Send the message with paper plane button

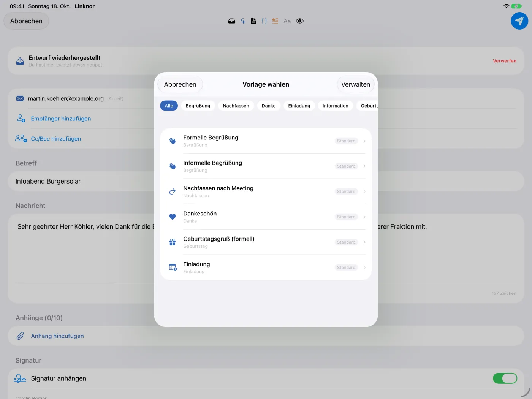click(519, 21)
